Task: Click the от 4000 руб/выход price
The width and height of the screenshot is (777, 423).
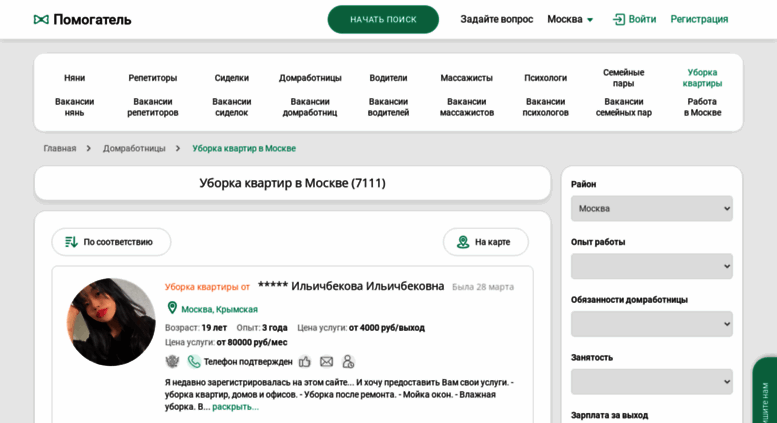Action: [387, 327]
